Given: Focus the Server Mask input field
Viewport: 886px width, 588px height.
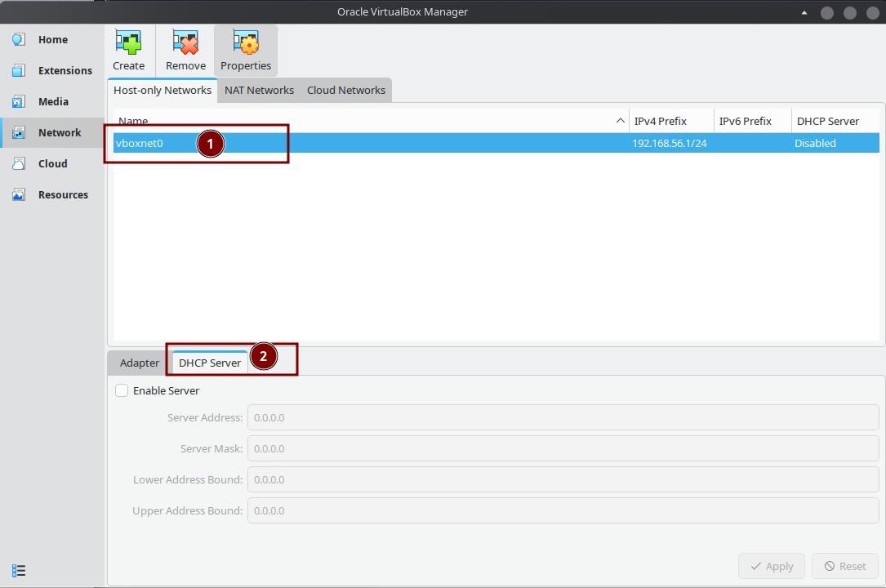Looking at the screenshot, I should tap(563, 448).
